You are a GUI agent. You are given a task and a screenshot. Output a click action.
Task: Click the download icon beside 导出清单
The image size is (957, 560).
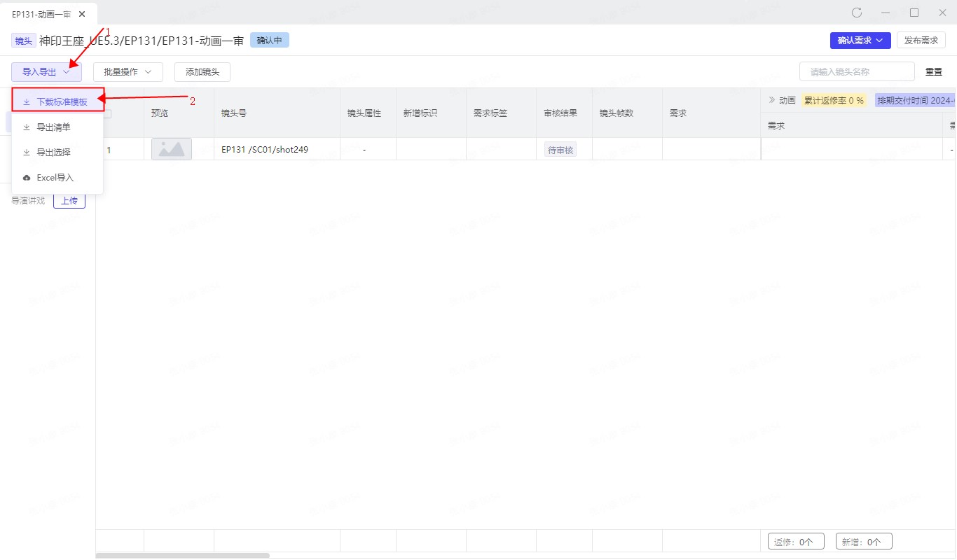27,127
